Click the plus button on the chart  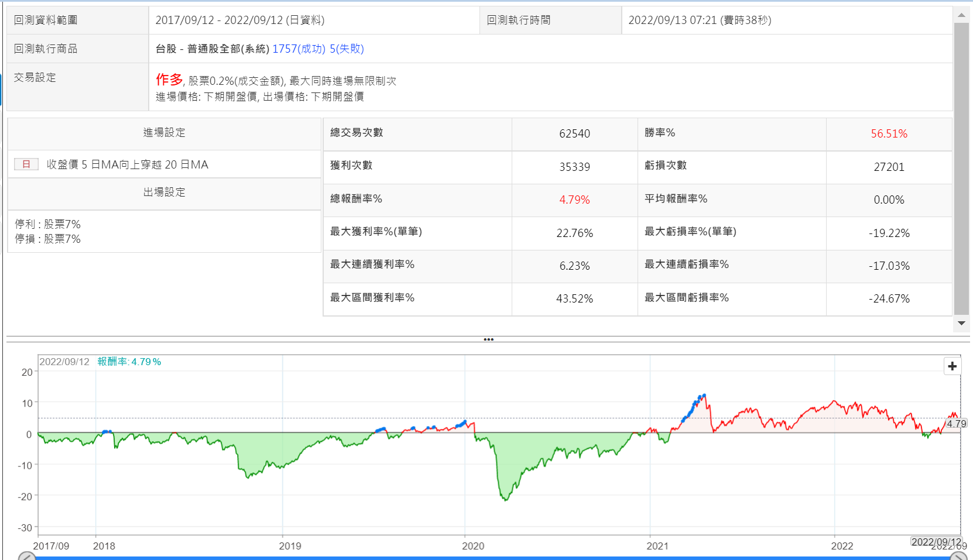pyautogui.click(x=953, y=366)
